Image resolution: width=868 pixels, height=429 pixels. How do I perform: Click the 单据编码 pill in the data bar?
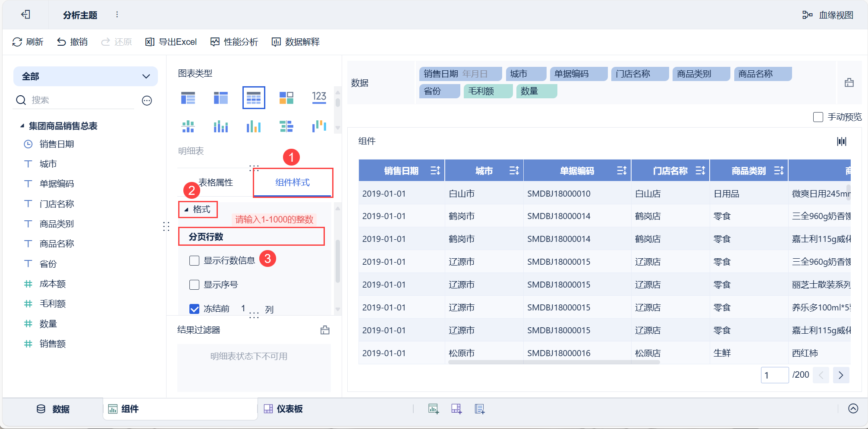click(579, 74)
